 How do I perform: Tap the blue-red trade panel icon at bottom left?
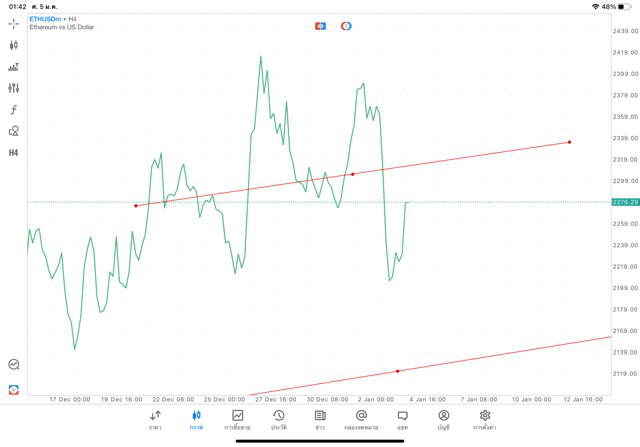click(x=14, y=389)
